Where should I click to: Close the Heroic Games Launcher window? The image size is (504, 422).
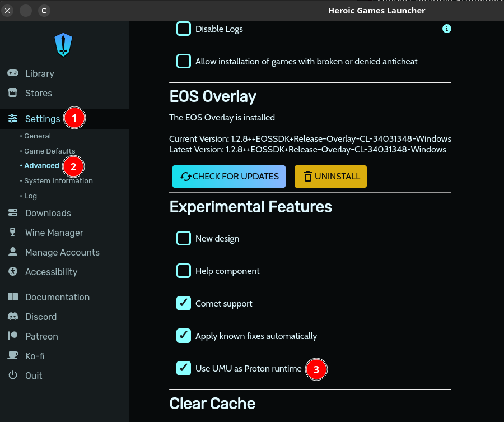click(x=7, y=11)
